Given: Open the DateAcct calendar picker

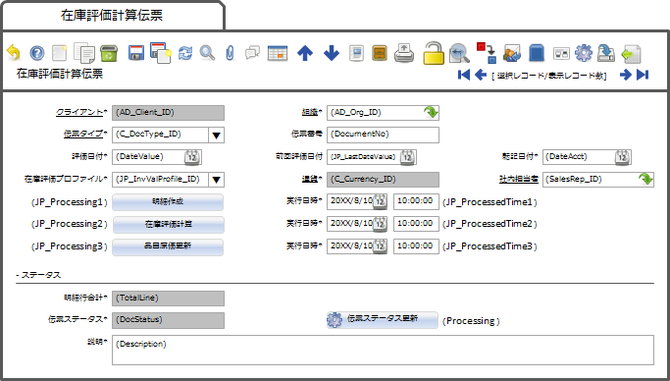Looking at the screenshot, I should (x=623, y=157).
